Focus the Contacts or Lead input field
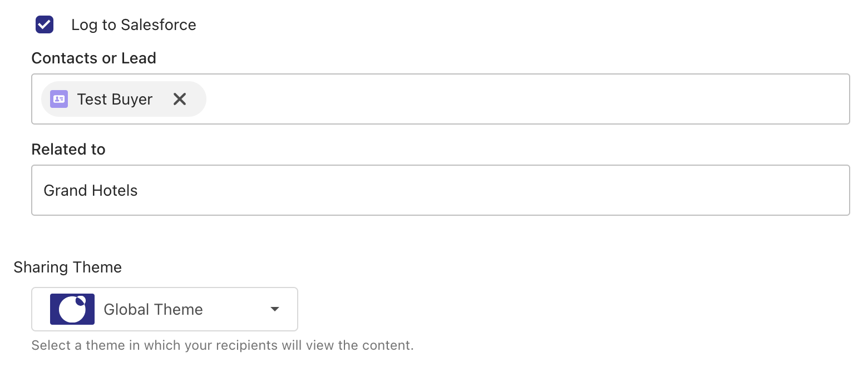This screenshot has width=868, height=367. [x=441, y=99]
